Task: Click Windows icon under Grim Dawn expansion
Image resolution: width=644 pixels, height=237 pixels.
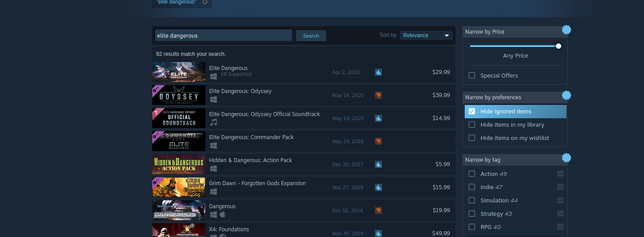Action: [x=213, y=192]
